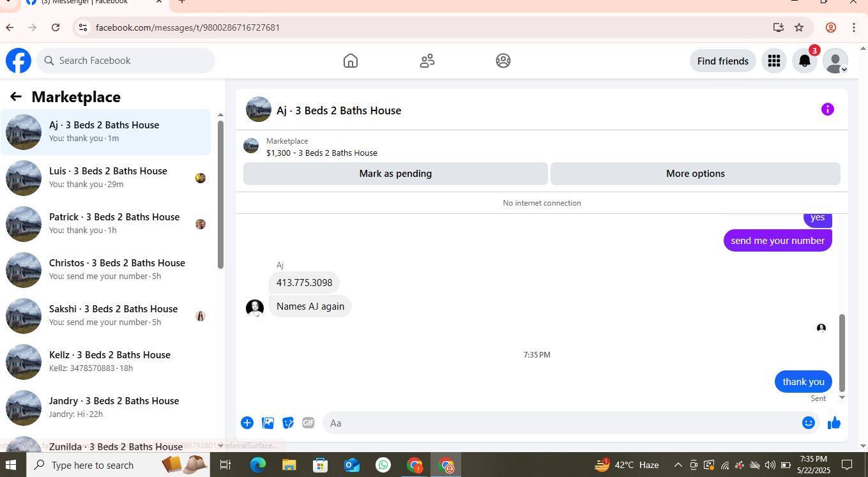The width and height of the screenshot is (868, 477).
Task: Open Aj conversation header title
Action: pyautogui.click(x=339, y=110)
